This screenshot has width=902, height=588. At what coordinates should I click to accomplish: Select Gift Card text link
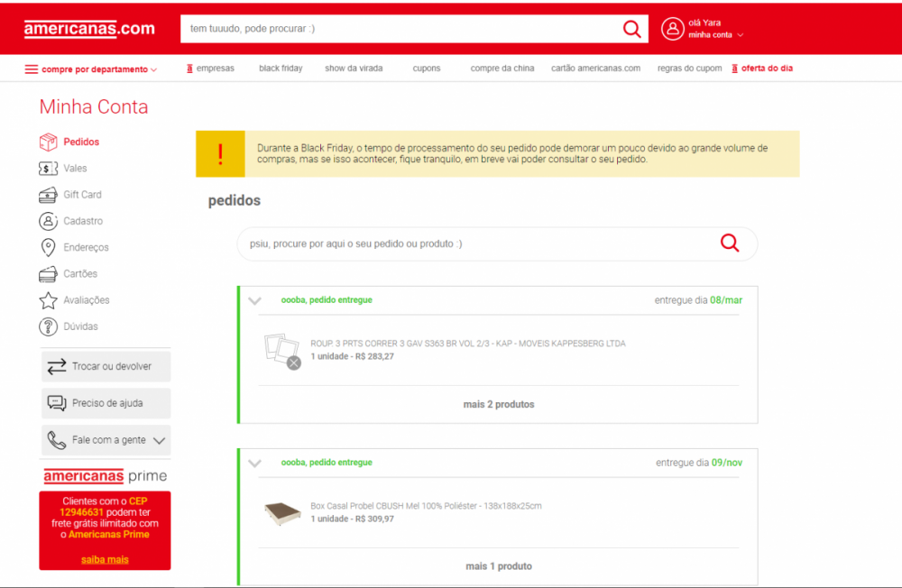click(82, 195)
